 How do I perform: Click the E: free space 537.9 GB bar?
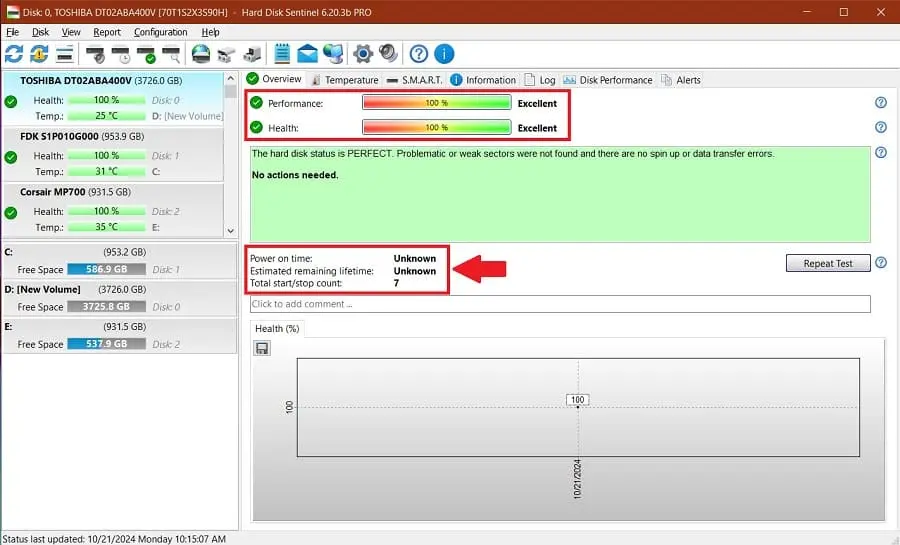pos(106,344)
